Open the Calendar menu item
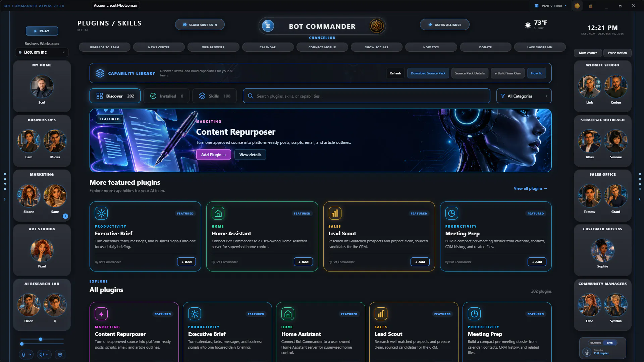 click(x=268, y=47)
